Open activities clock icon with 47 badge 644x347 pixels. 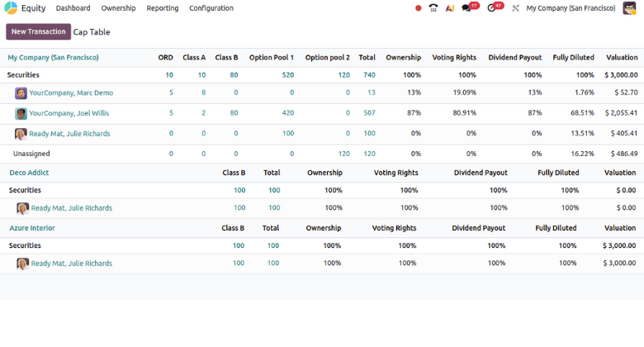(493, 8)
